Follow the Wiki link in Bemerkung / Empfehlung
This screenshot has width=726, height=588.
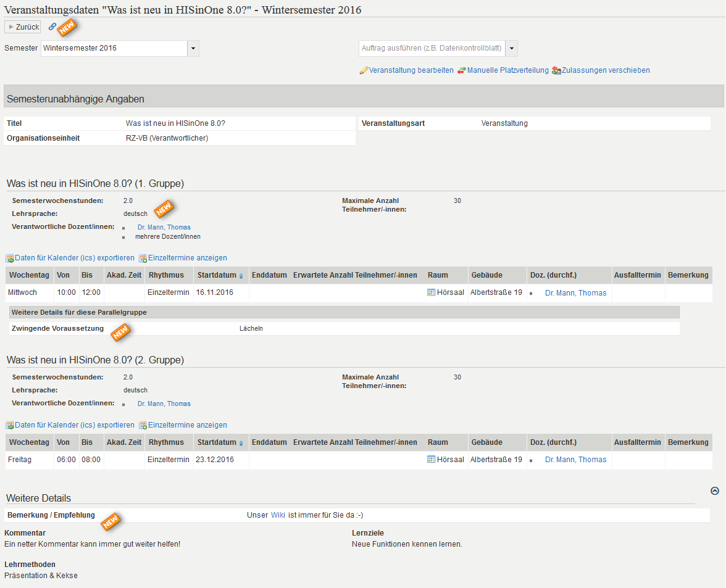tap(278, 515)
